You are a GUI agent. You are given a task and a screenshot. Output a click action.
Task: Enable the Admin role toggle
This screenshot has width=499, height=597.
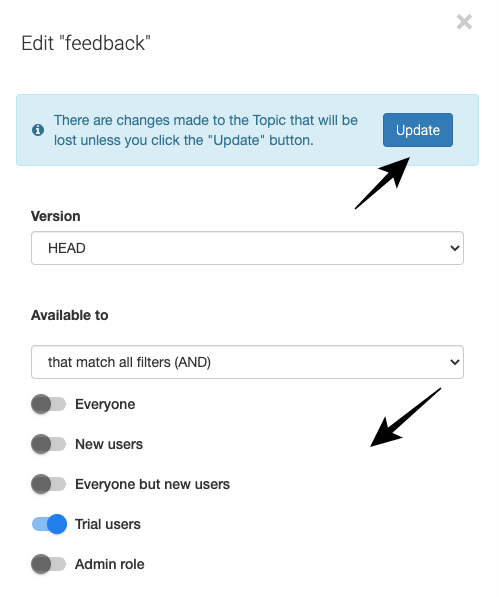tap(48, 564)
